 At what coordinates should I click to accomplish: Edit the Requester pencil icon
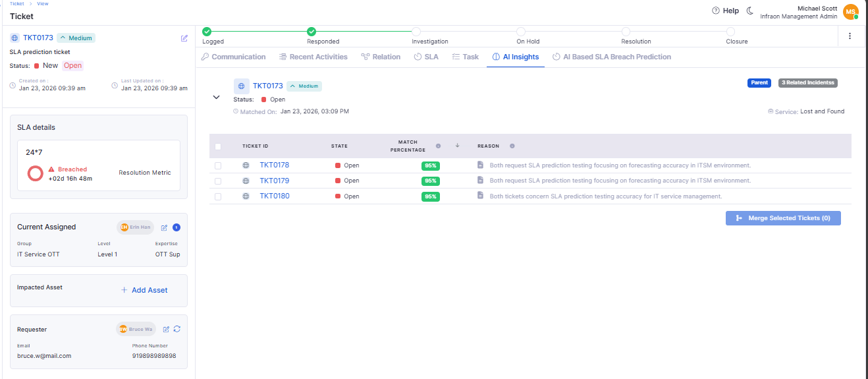(x=166, y=329)
